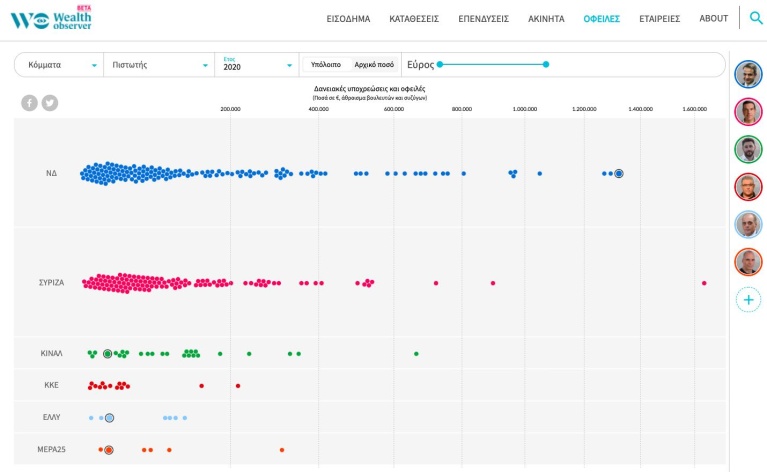Screen dimensions: 767x472
Task: Open the search magnifier icon
Action: 756,18
